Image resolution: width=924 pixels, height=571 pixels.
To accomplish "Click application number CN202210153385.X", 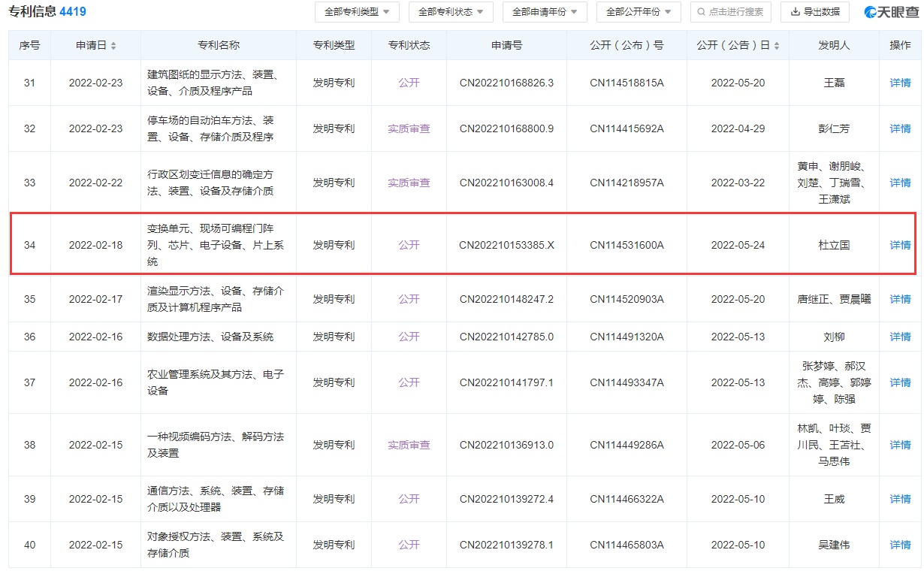I will point(506,245).
